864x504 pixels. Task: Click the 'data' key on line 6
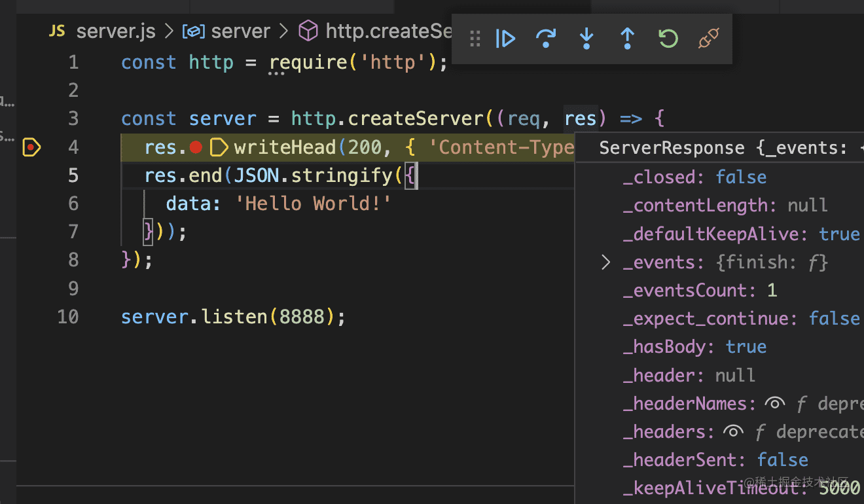pos(189,204)
